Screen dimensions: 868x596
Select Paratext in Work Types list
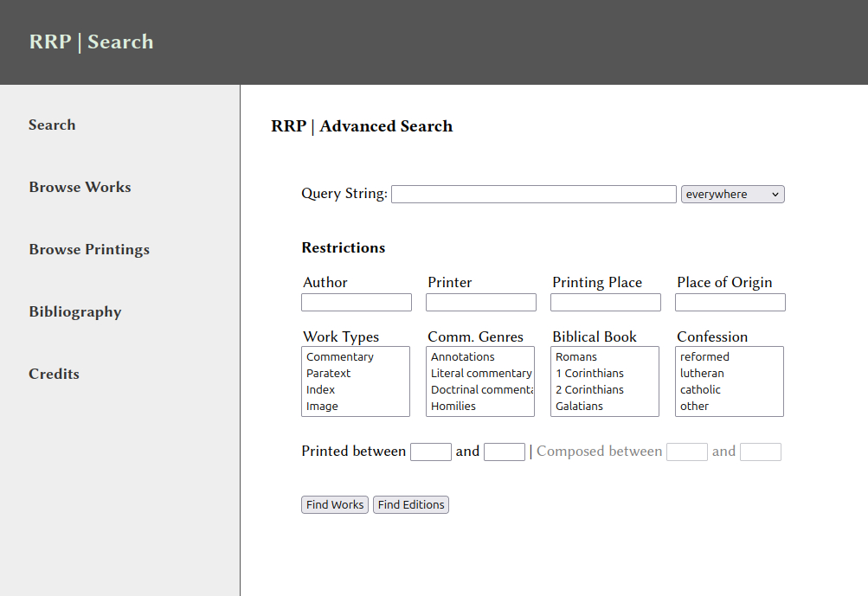(x=329, y=374)
